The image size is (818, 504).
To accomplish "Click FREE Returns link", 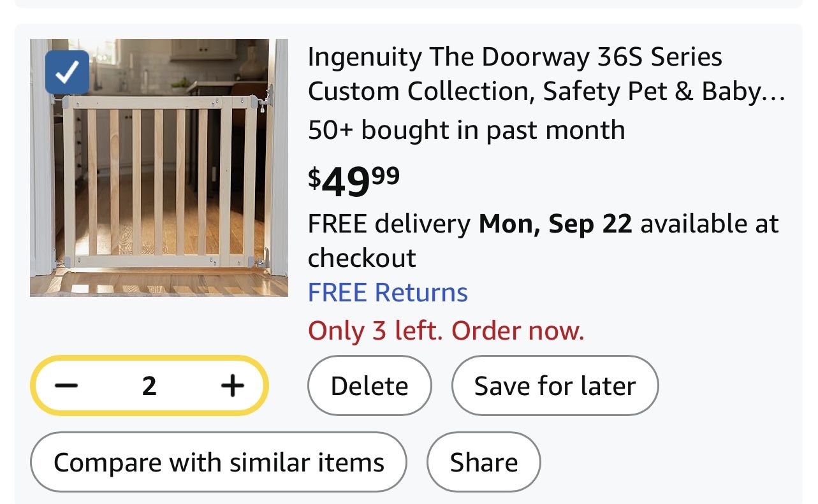I will (387, 292).
